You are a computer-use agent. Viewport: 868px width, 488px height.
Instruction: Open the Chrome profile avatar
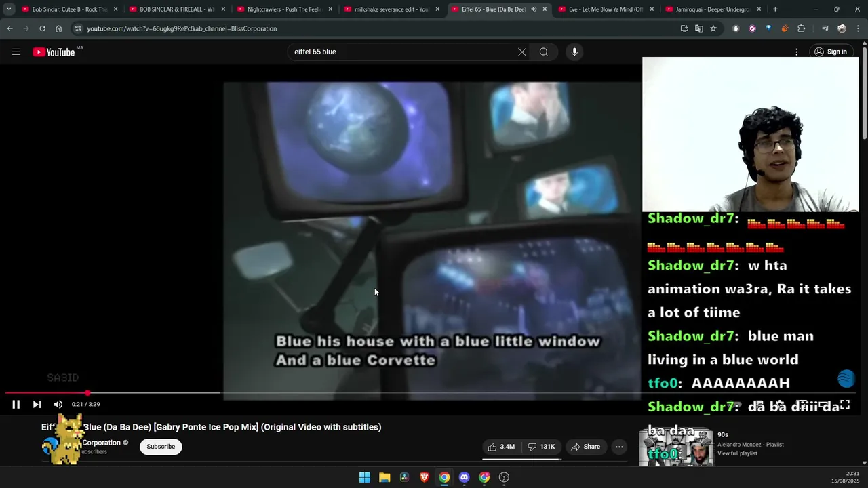[842, 28]
